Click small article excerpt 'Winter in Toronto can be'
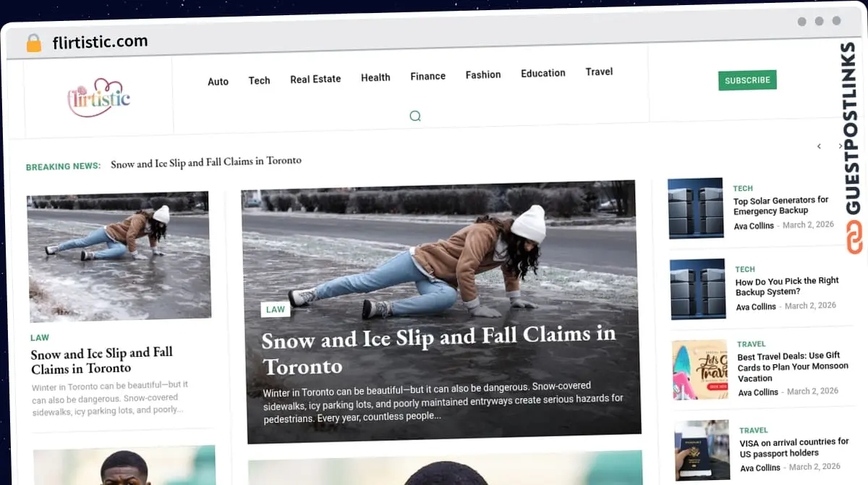This screenshot has width=868, height=485. coord(110,397)
